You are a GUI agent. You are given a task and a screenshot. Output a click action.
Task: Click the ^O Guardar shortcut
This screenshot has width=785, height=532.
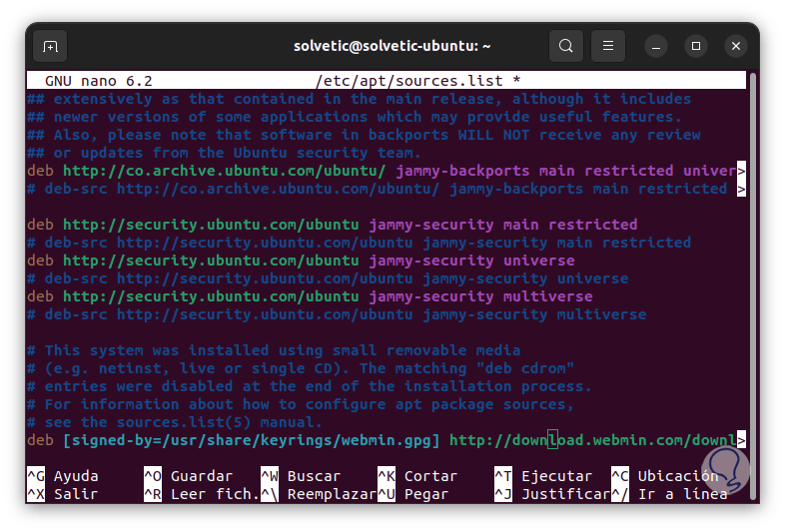[188, 476]
